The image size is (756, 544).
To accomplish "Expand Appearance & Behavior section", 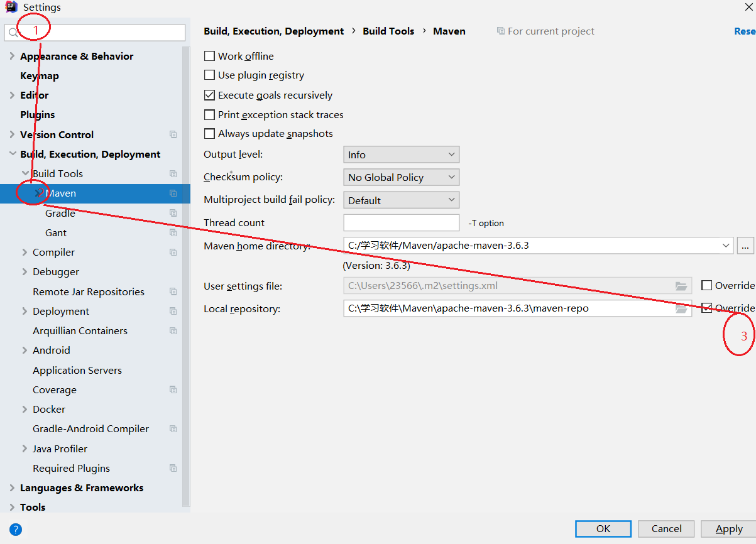I will pyautogui.click(x=12, y=56).
